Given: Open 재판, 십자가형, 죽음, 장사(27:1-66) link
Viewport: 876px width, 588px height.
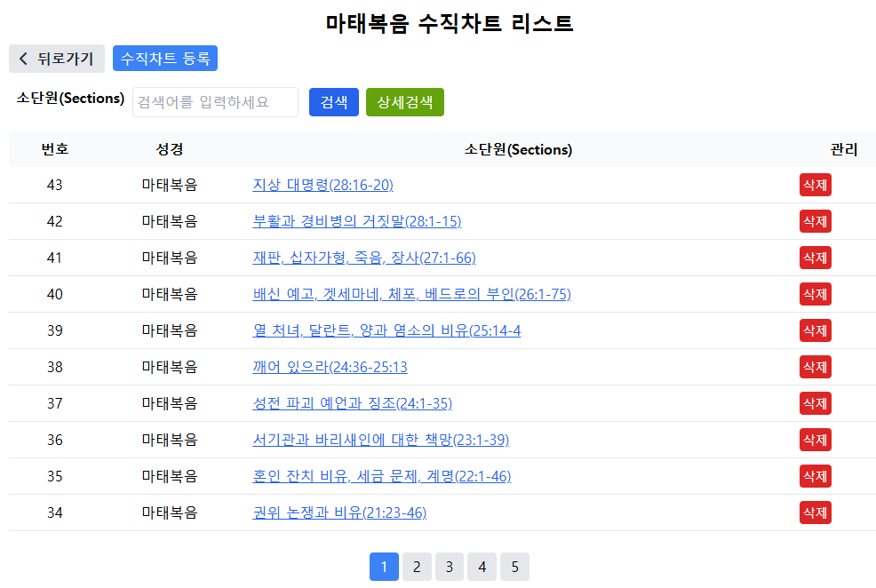Looking at the screenshot, I should (364, 258).
